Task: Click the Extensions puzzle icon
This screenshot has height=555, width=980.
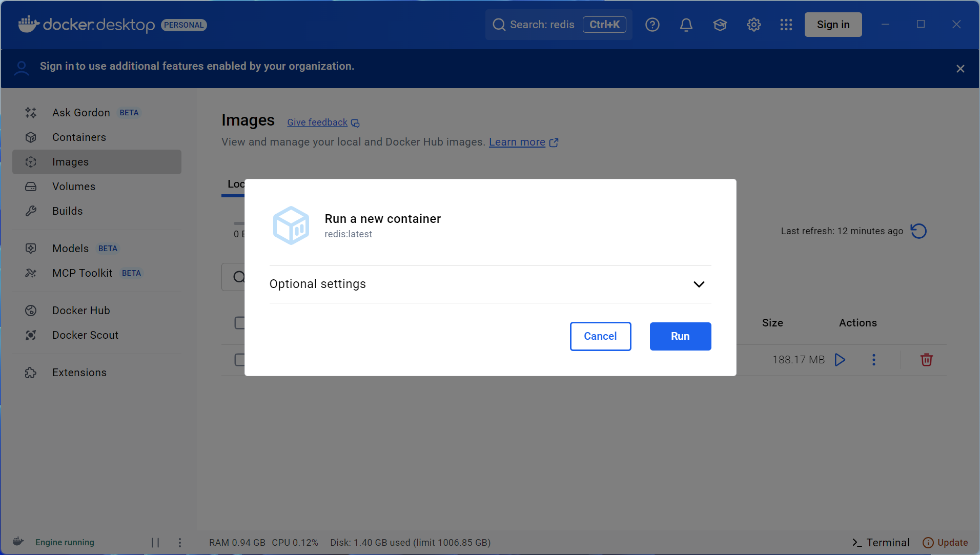Action: click(31, 373)
